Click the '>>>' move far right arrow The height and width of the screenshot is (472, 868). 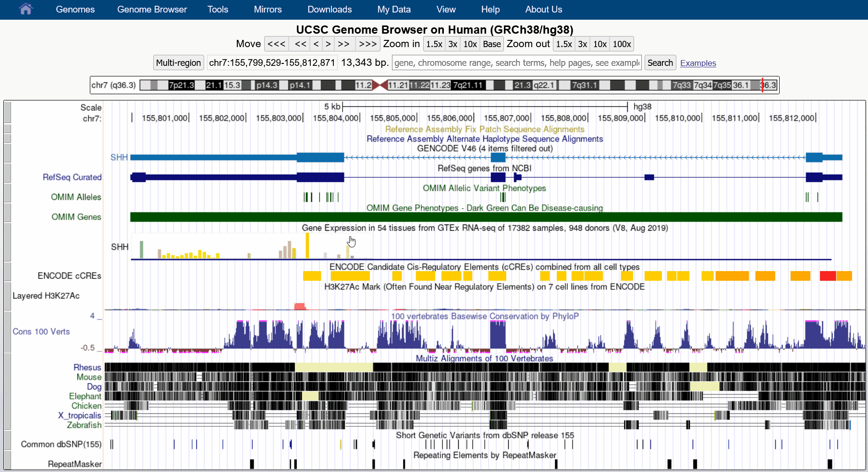(367, 44)
